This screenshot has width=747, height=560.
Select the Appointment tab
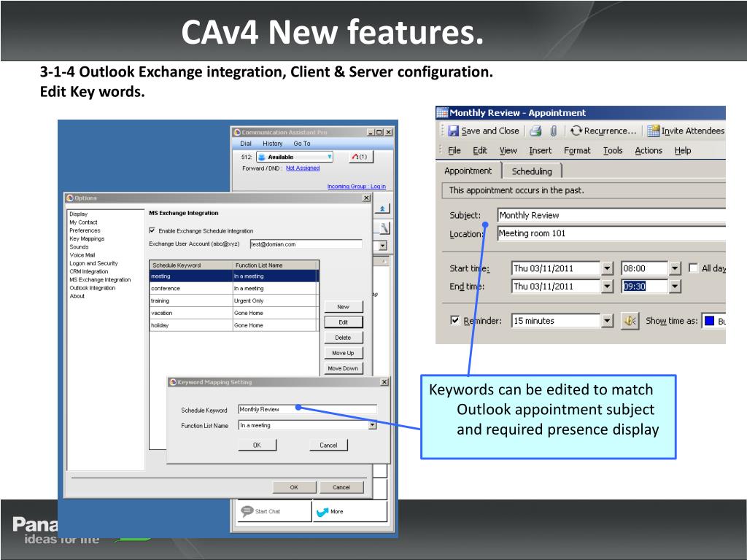pyautogui.click(x=468, y=171)
